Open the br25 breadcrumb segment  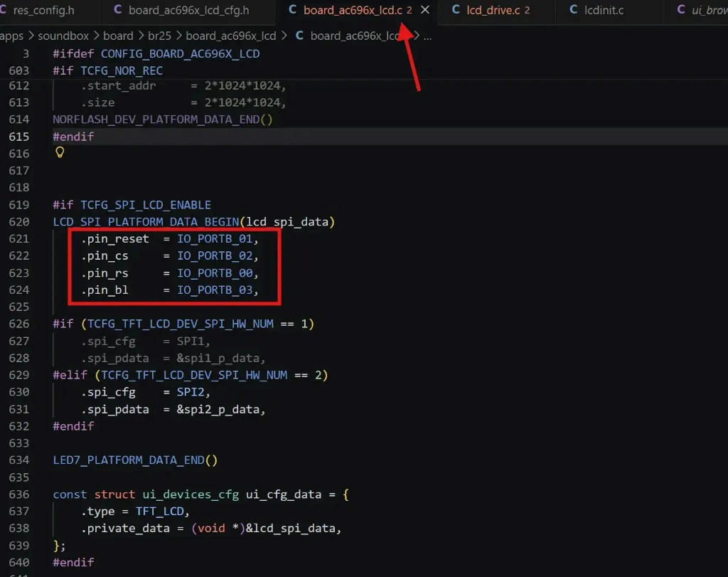159,36
